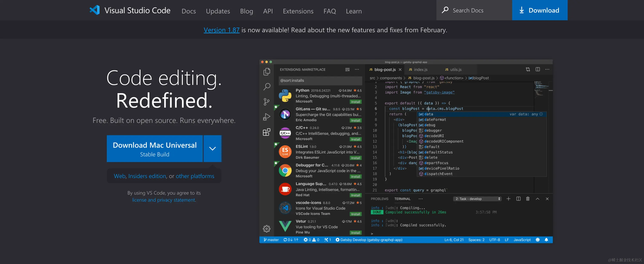
Task: Add a new terminal with plus icon
Action: 509,199
